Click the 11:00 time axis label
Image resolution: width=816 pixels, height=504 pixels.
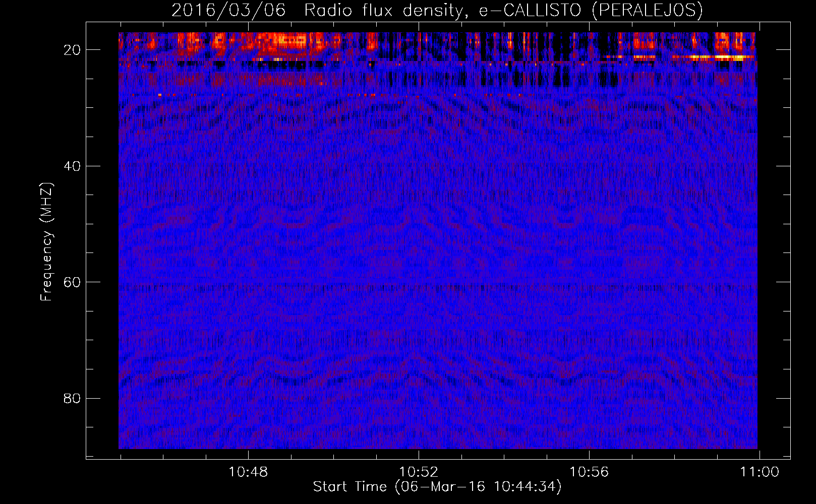(x=760, y=472)
